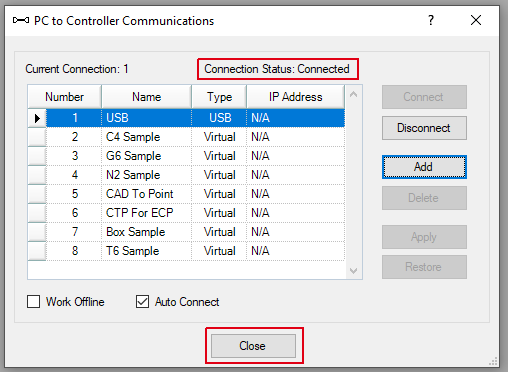
Task: Click the row header of connection 5
Action: click(37, 194)
